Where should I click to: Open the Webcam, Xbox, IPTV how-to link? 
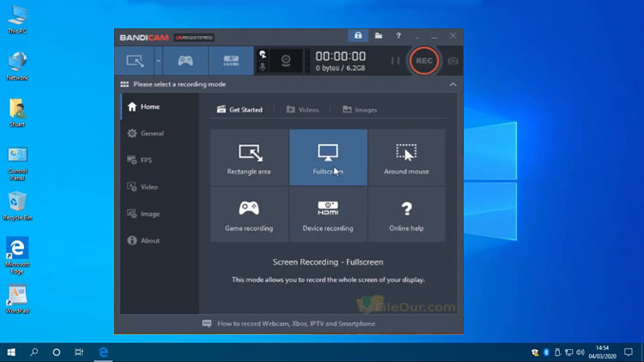click(x=296, y=324)
